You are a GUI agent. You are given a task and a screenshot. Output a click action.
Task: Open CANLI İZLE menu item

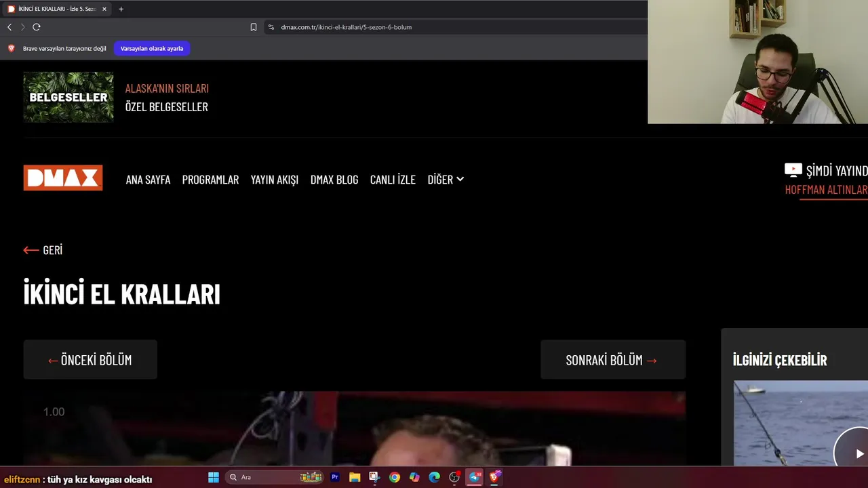tap(393, 180)
